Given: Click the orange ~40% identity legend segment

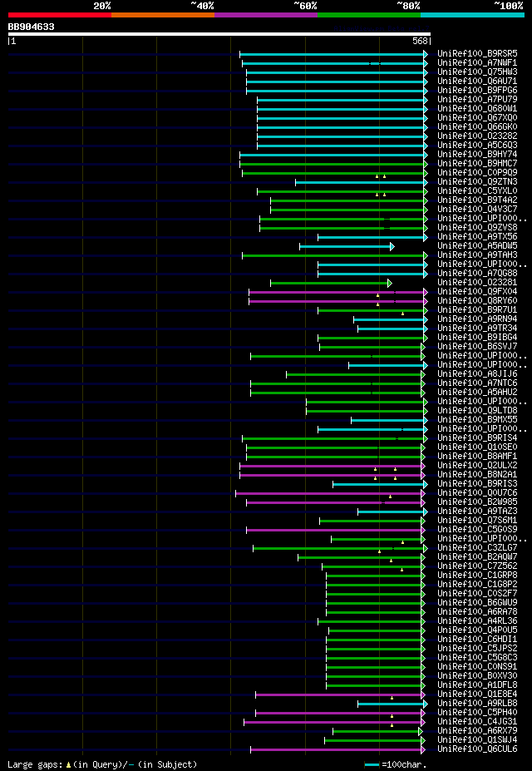Looking at the screenshot, I should (x=163, y=15).
